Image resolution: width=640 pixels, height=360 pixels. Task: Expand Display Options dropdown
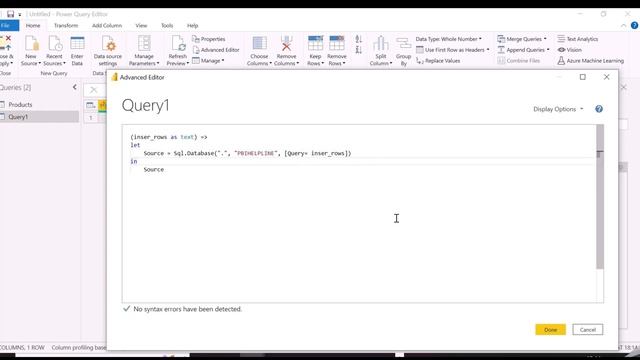point(558,109)
